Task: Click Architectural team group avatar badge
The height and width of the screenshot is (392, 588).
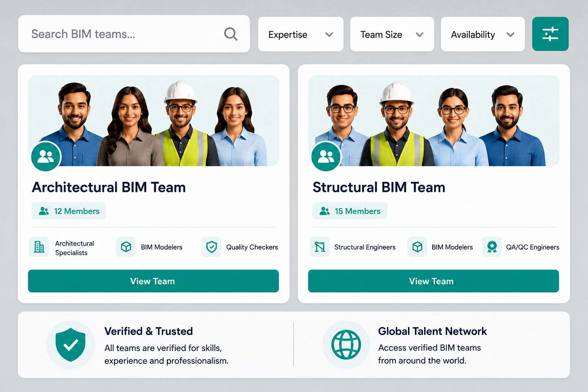Action: (46, 156)
